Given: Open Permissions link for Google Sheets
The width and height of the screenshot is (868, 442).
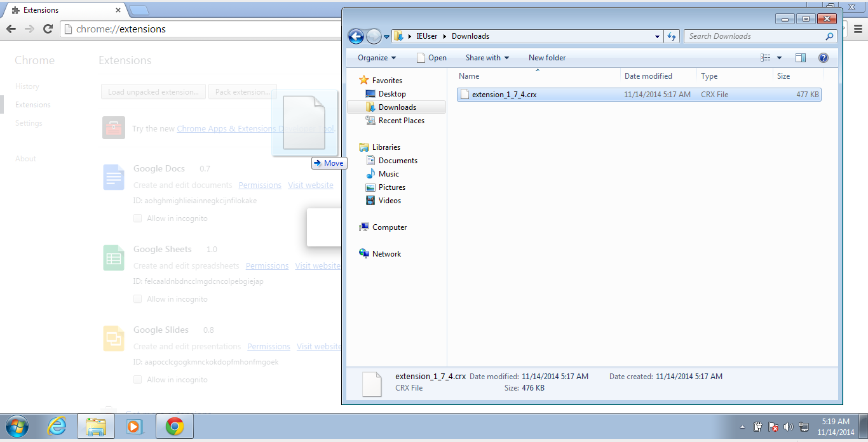Looking at the screenshot, I should pos(267,266).
